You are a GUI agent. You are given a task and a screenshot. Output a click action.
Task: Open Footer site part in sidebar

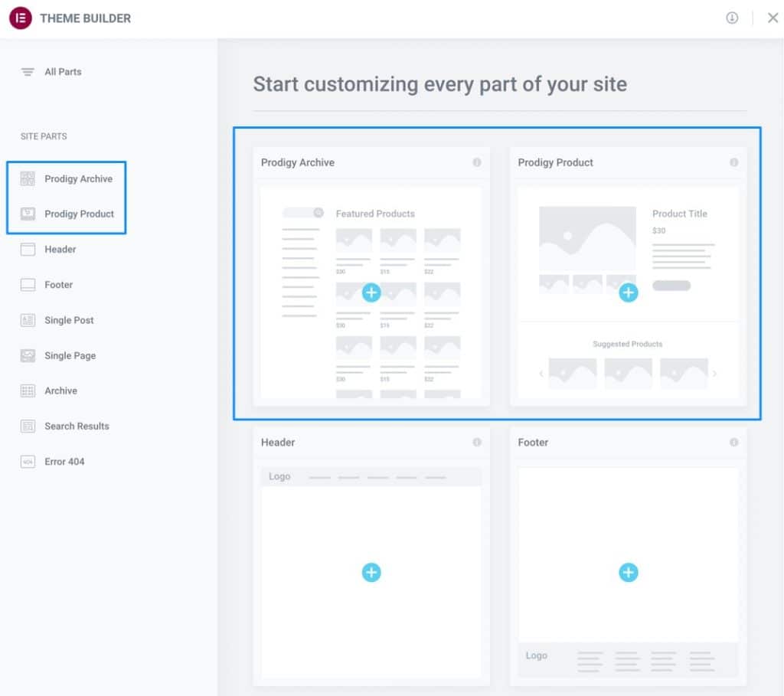[x=58, y=285]
